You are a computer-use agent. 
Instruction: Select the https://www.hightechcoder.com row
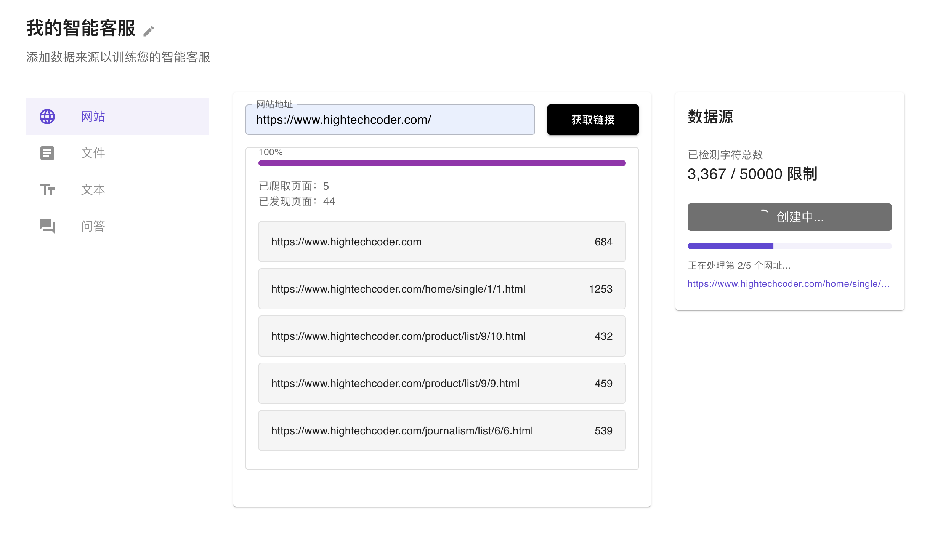(x=442, y=242)
